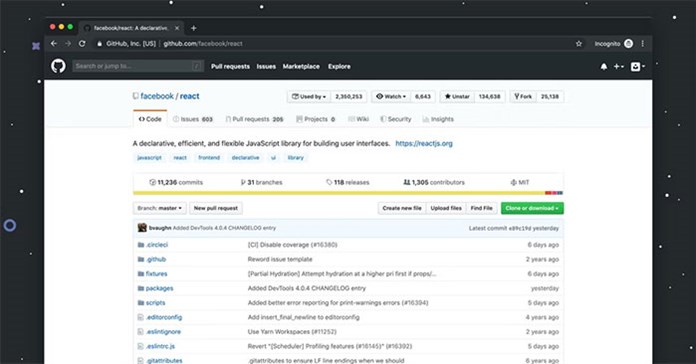The width and height of the screenshot is (696, 364).
Task: Open the 25,138 forks count
Action: click(550, 96)
